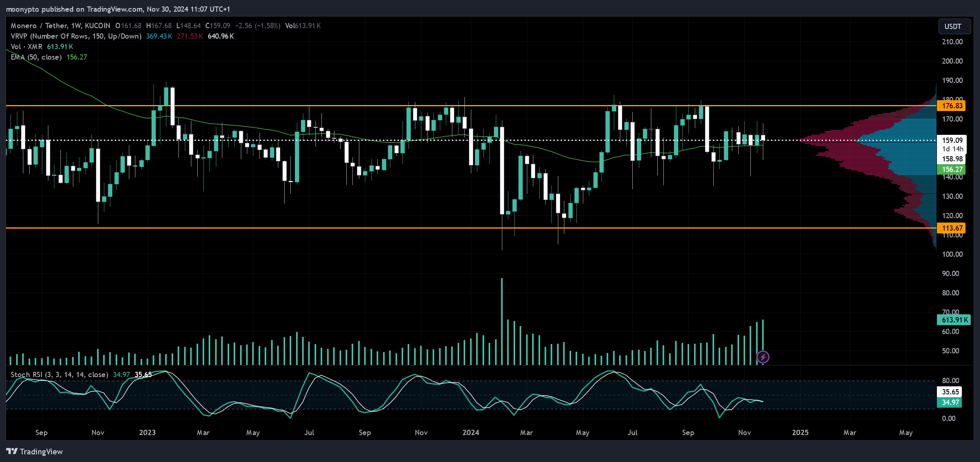Image resolution: width=980 pixels, height=462 pixels.
Task: Click the 2023 label on the time axis
Action: (x=147, y=433)
